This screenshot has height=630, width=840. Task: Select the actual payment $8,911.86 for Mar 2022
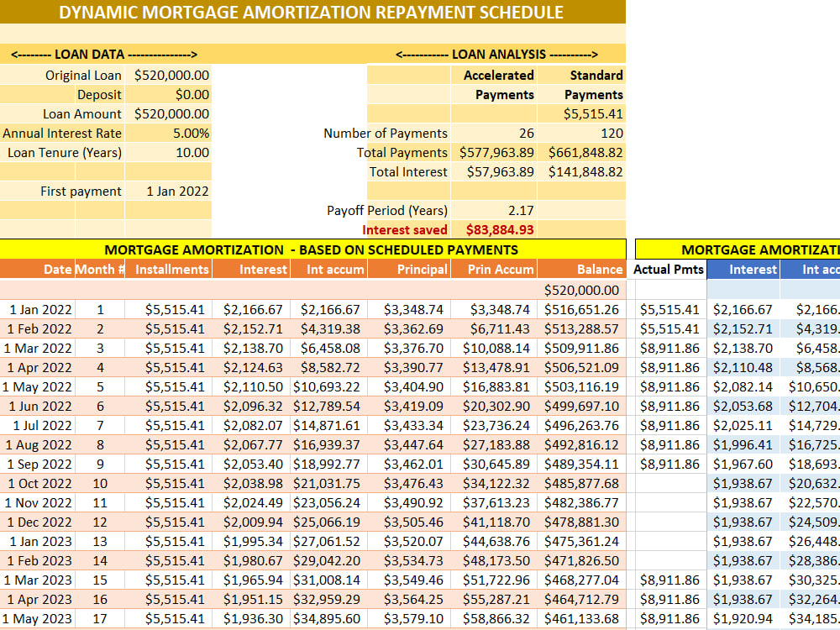click(669, 349)
